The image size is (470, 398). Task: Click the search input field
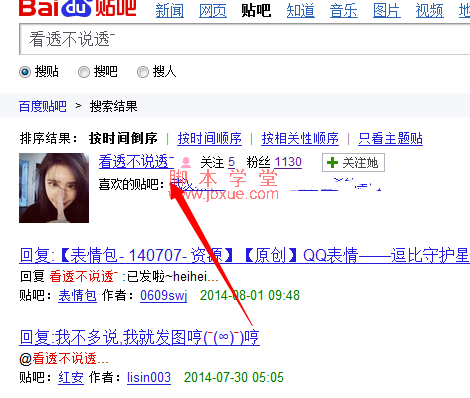[x=245, y=39]
